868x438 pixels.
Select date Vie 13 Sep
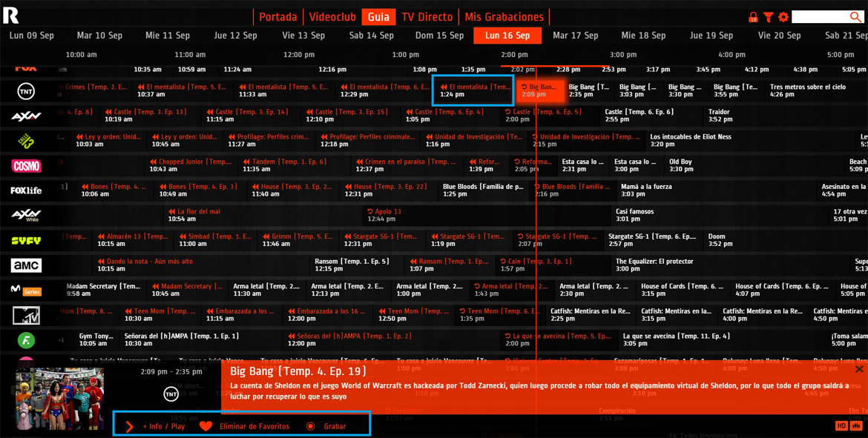(x=303, y=36)
